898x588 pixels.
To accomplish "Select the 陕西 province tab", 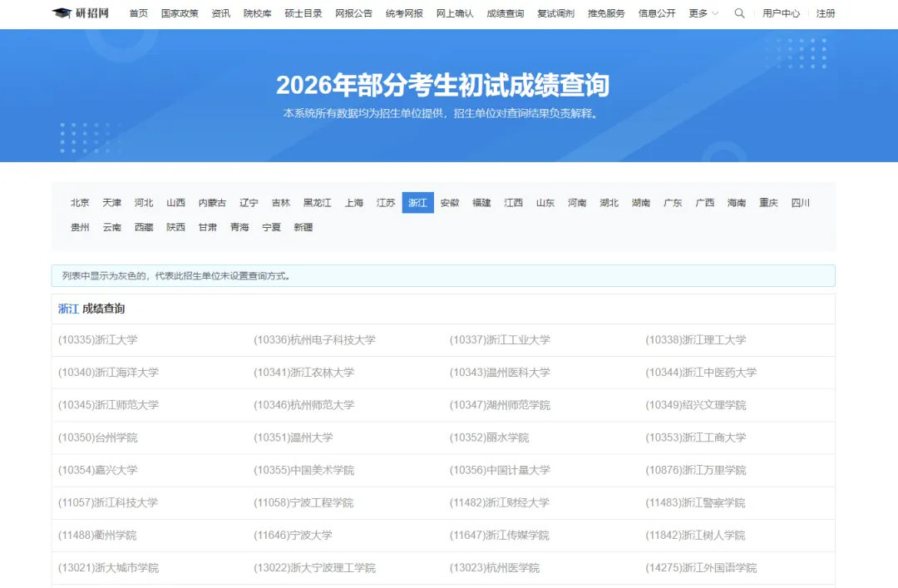I will [175, 228].
